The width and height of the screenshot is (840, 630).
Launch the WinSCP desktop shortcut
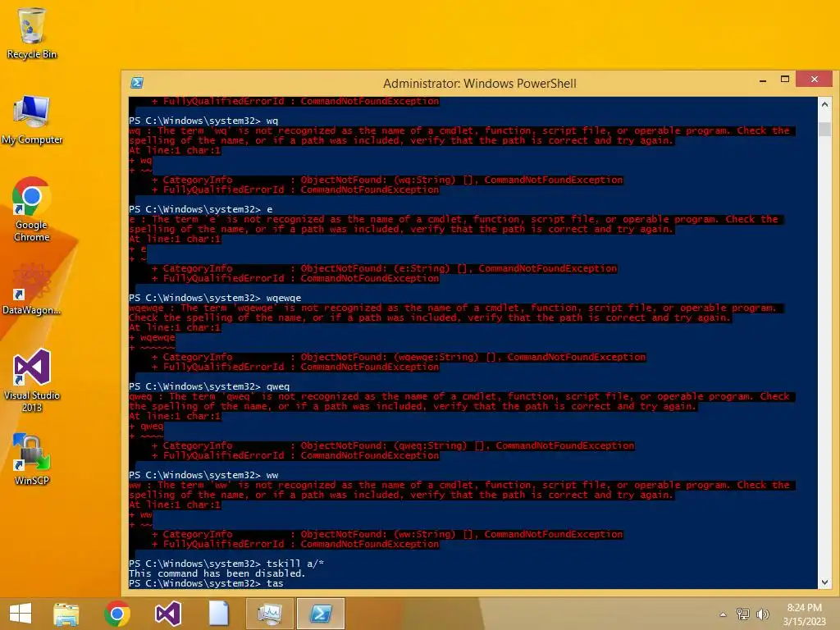pos(32,459)
